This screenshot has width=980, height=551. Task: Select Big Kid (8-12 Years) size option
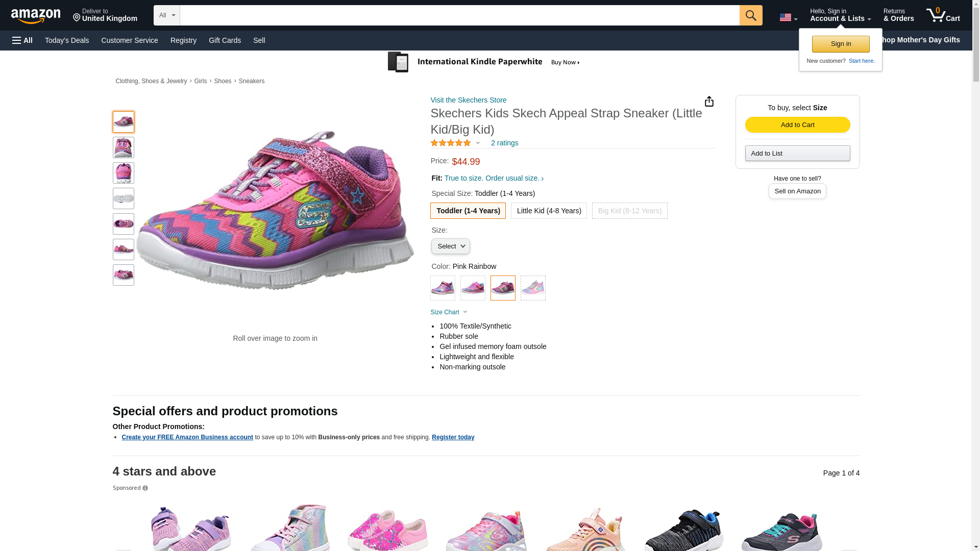629,211
